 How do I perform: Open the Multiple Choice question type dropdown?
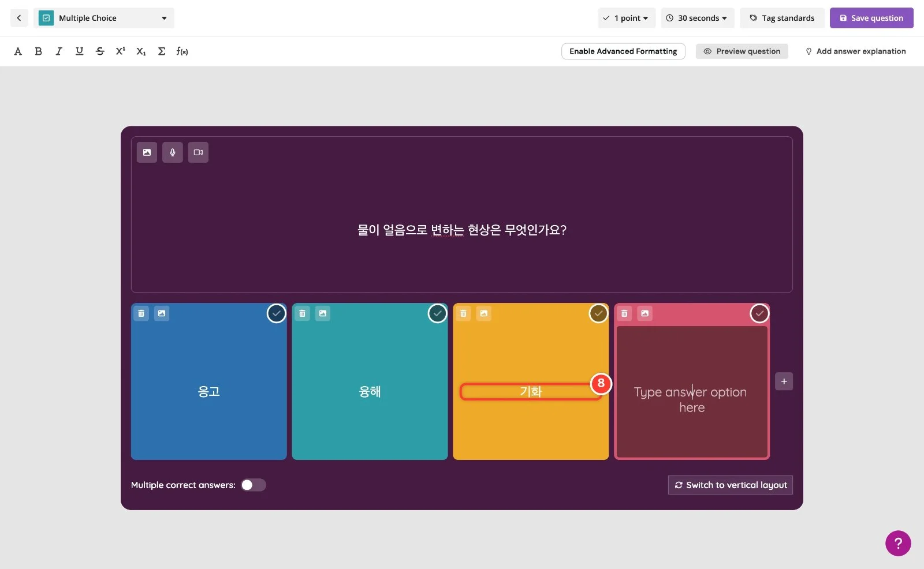coord(104,18)
